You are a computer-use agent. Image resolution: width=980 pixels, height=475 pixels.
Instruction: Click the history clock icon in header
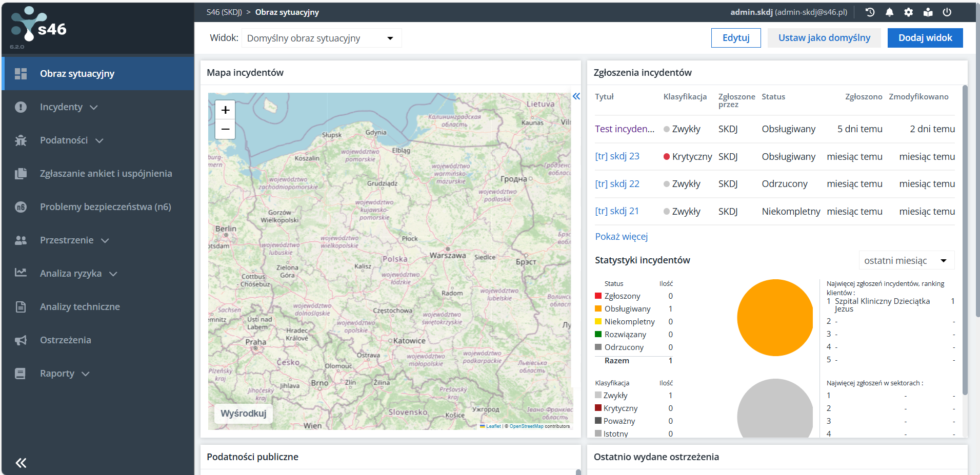870,12
